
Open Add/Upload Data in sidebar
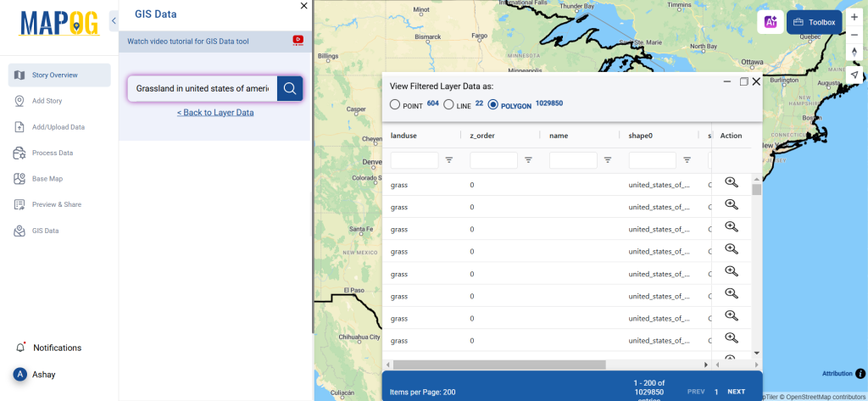tap(58, 127)
